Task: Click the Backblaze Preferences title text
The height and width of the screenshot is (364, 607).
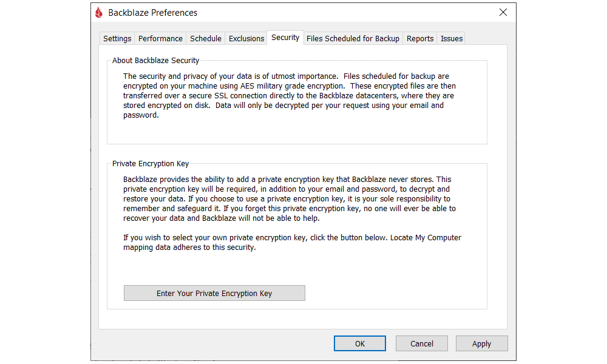Action: [x=152, y=13]
